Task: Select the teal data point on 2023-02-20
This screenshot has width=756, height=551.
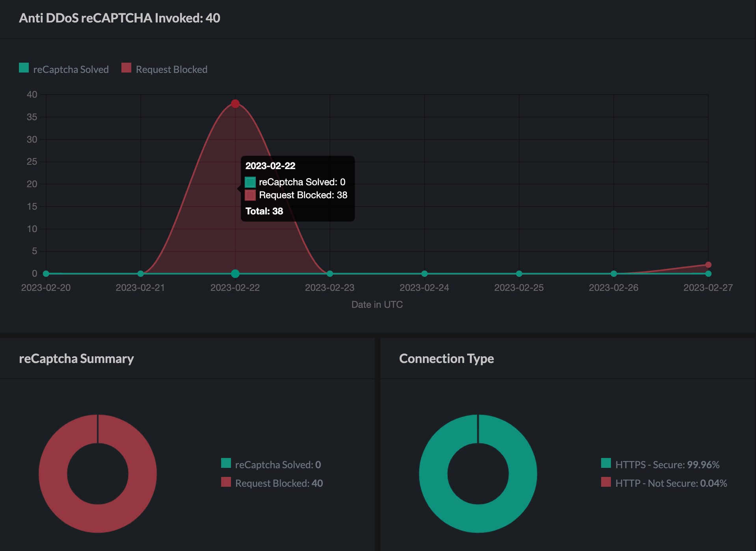Action: (46, 274)
